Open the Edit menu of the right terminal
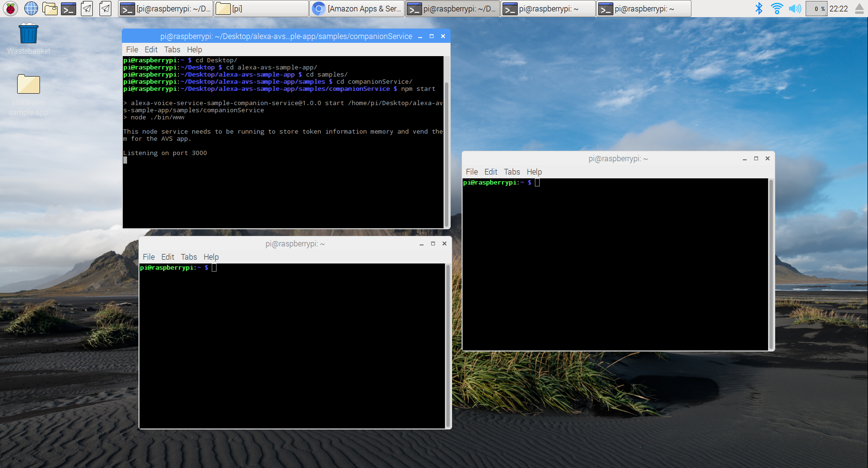 pyautogui.click(x=491, y=172)
